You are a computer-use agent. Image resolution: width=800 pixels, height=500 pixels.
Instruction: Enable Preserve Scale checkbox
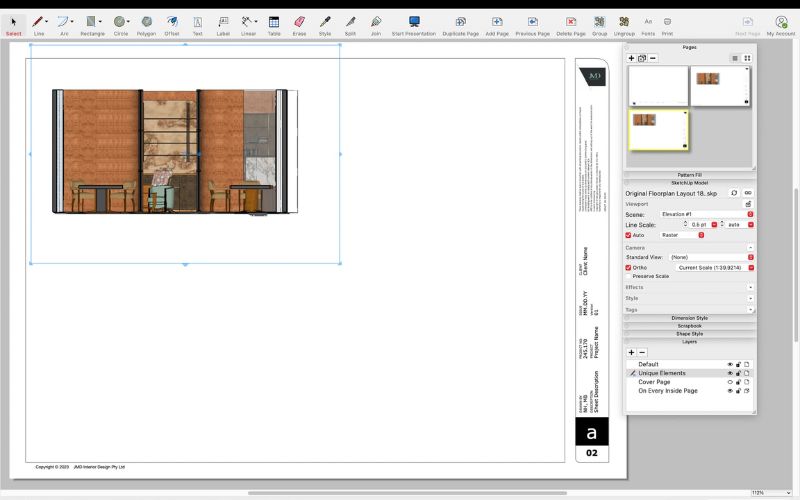[629, 276]
